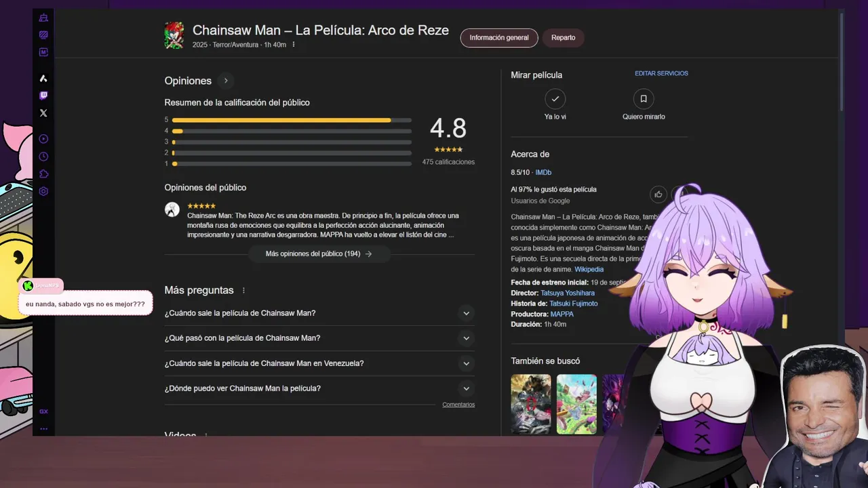Open Extensions puzzle icon in sidebar
This screenshot has height=488, width=868.
(x=43, y=174)
